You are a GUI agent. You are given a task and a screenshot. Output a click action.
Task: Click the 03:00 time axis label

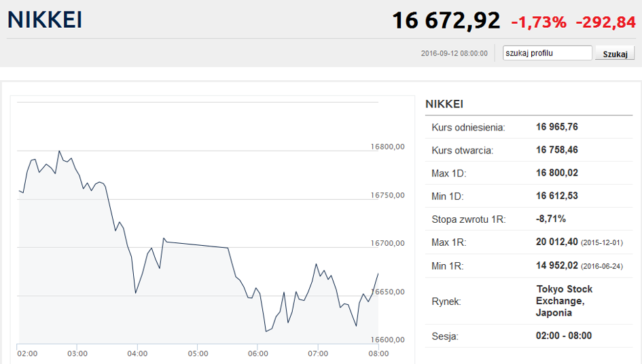pyautogui.click(x=77, y=353)
